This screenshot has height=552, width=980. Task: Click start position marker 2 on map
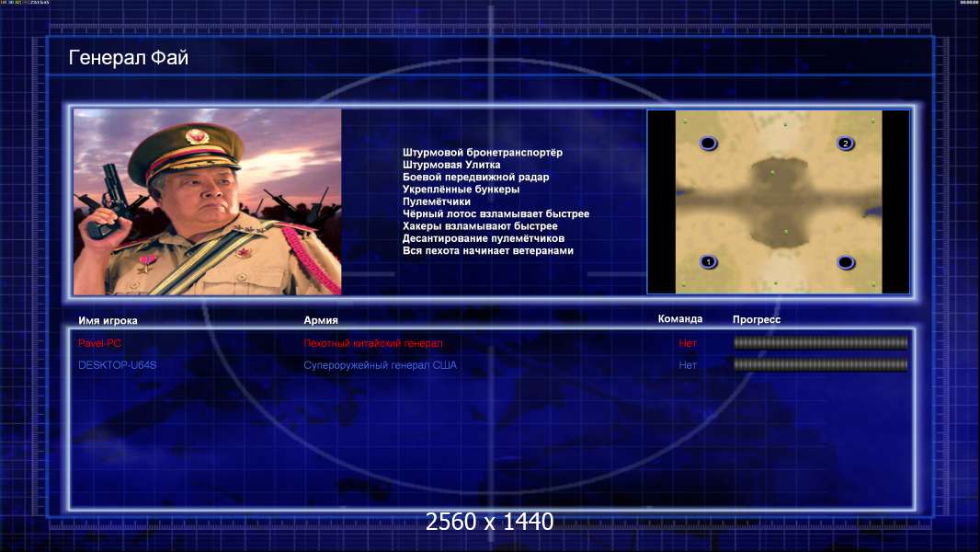click(x=845, y=144)
